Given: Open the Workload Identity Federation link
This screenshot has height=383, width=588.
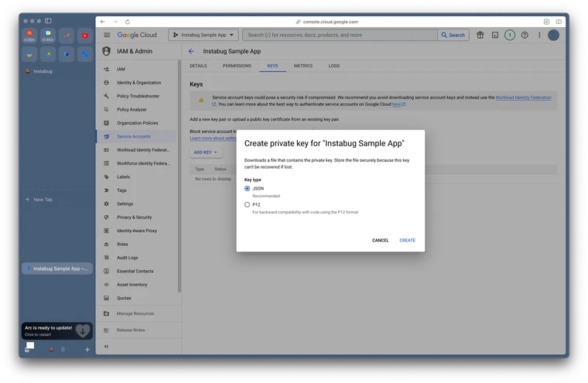Looking at the screenshot, I should click(x=523, y=97).
